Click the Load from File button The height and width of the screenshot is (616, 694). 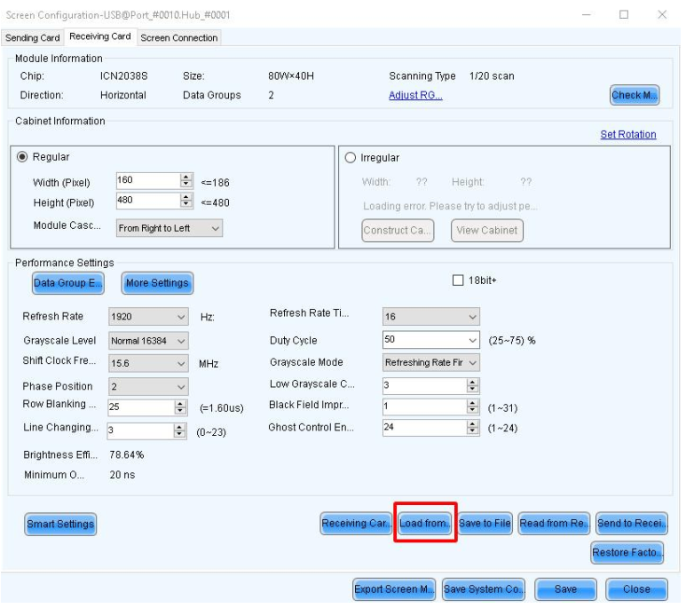click(425, 523)
